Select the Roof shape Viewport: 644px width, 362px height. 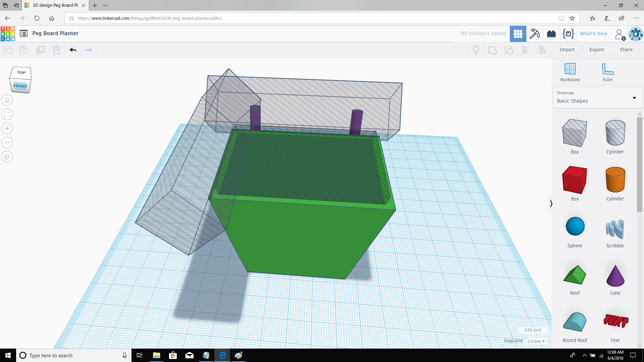coord(575,275)
